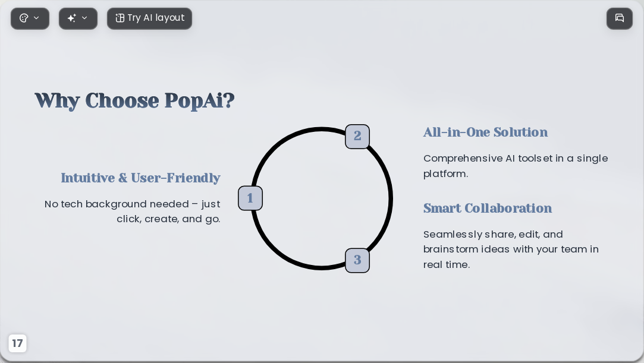Click the 'Smart Collaboration' heading
The image size is (644, 363).
coord(488,208)
